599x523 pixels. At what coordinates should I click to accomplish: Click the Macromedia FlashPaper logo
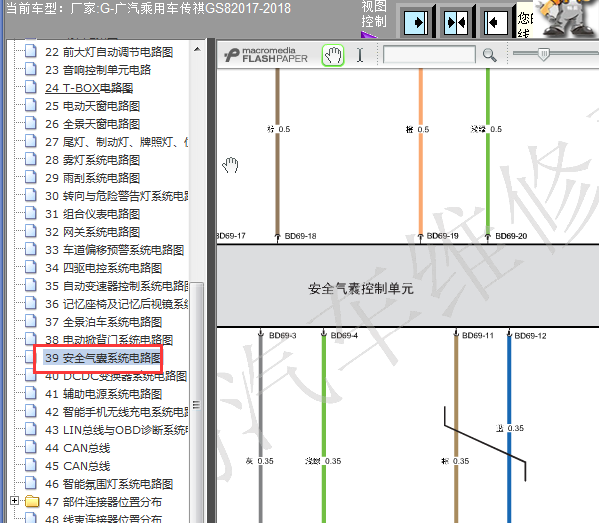coord(266,55)
